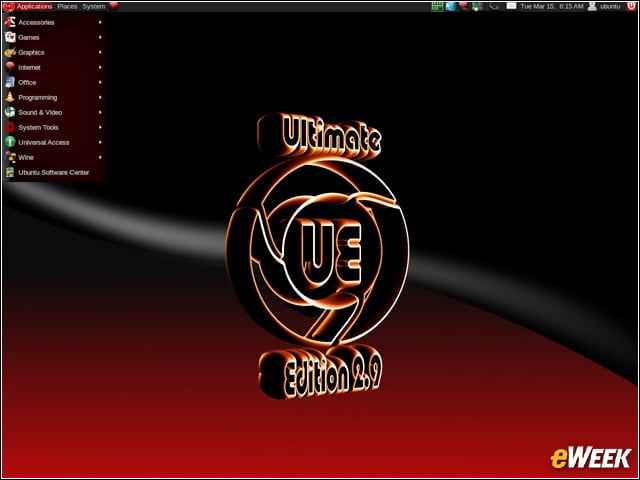Open the Accessories submenu

[54, 22]
